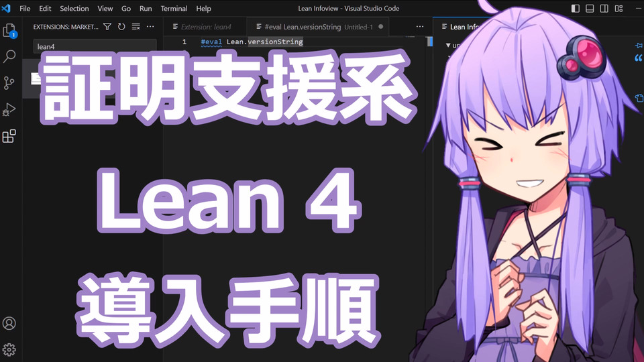Viewport: 644px width, 362px height.
Task: Open the Manage gear icon
Action: (9, 350)
